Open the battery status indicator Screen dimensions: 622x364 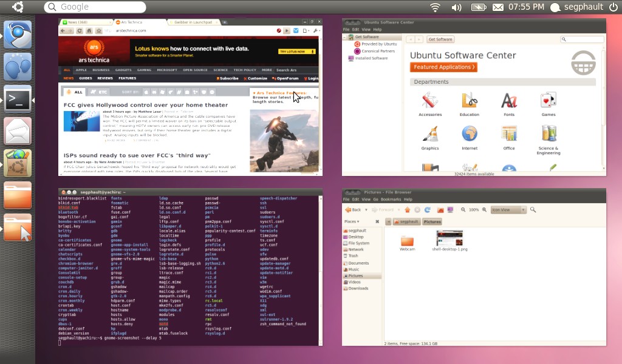[x=479, y=7]
